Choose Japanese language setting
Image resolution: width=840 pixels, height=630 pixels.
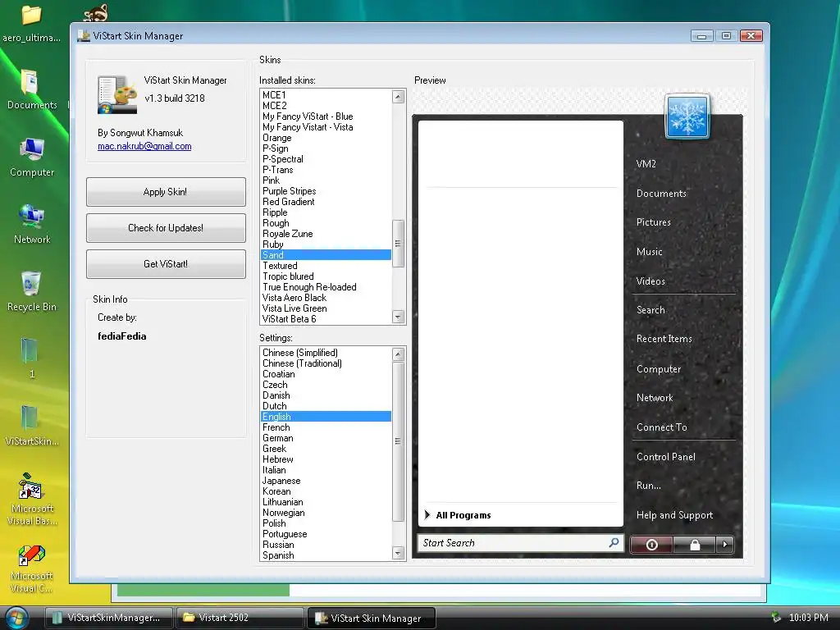(x=326, y=481)
